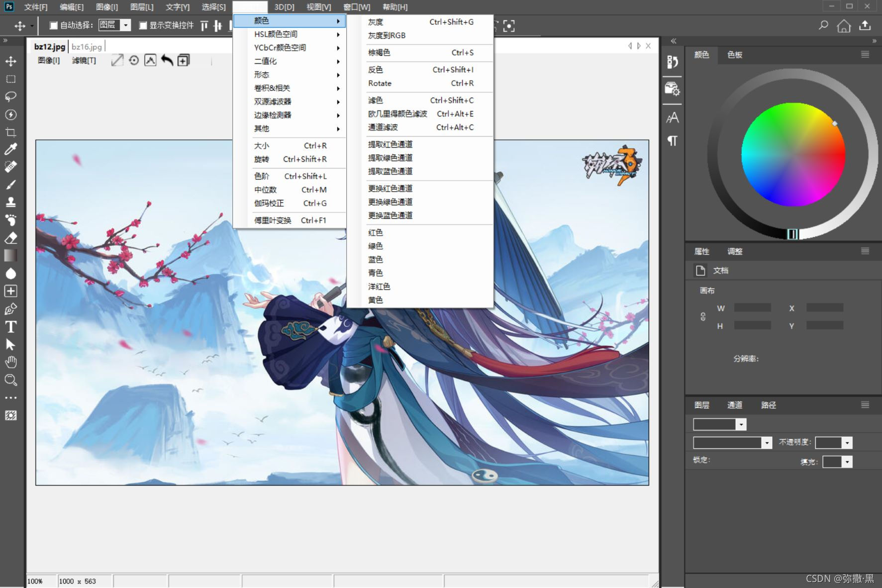
Task: Expand the 形态 submenu
Action: (290, 75)
